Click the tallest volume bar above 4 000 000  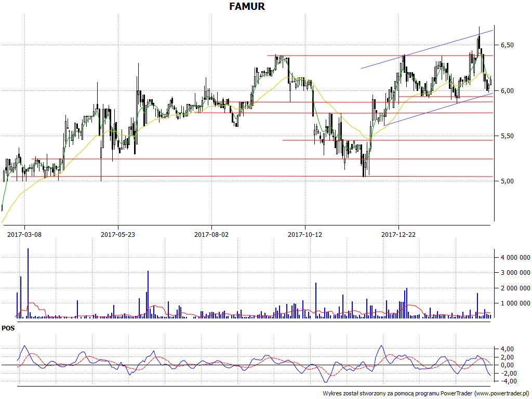[28, 283]
